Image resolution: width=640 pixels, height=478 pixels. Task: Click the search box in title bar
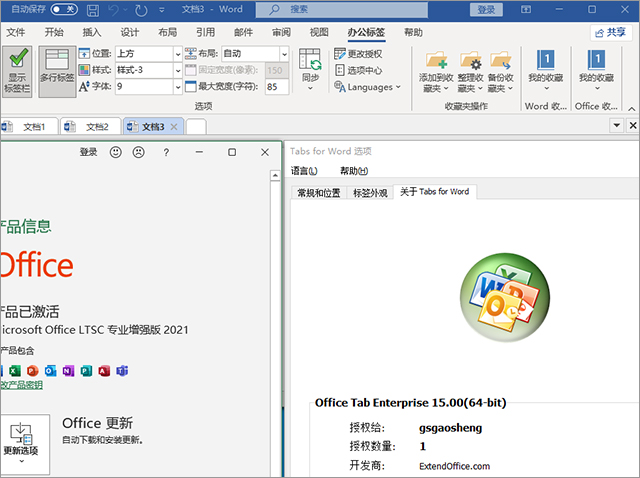pyautogui.click(x=342, y=9)
